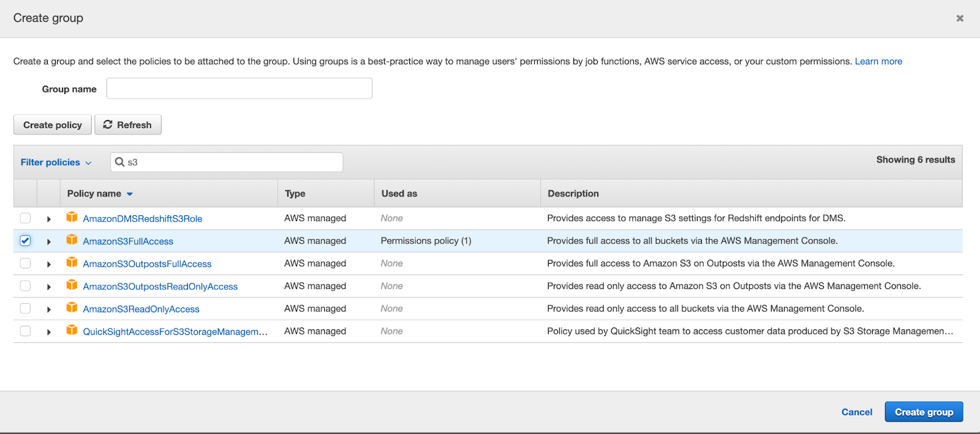This screenshot has width=980, height=434.
Task: Expand the AmazonS3ReadOnlyAccess row details
Action: [x=49, y=310]
